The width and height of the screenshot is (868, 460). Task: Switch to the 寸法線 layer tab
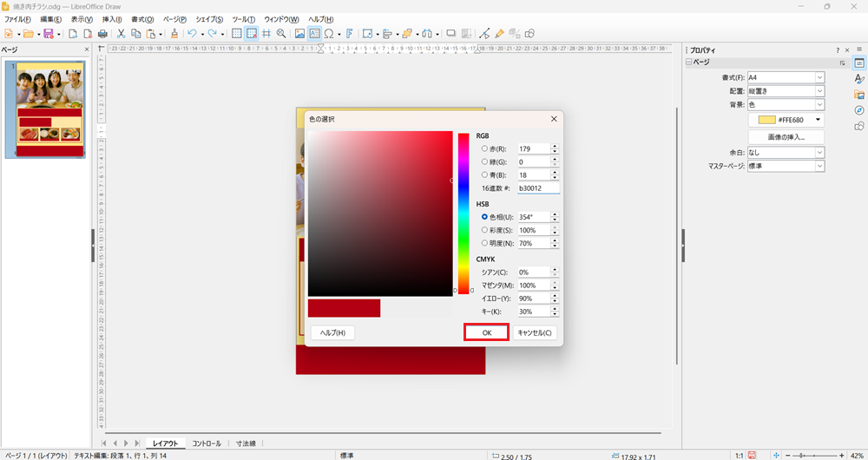[x=246, y=444]
